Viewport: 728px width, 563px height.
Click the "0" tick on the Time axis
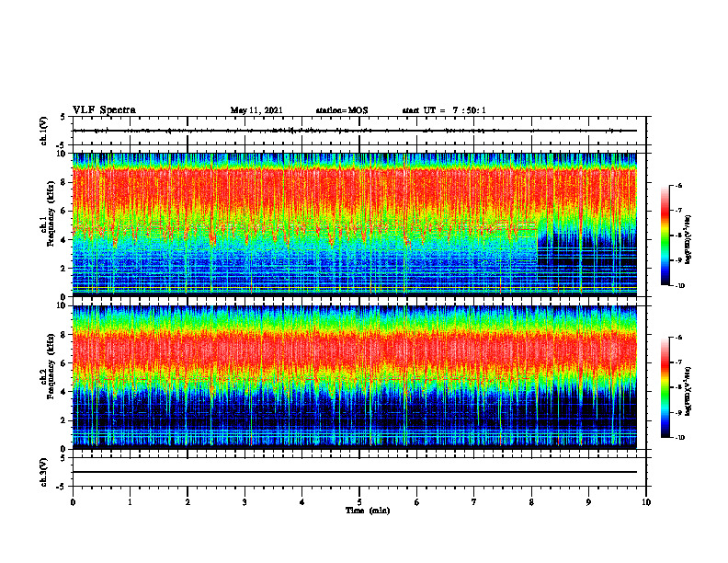click(73, 502)
